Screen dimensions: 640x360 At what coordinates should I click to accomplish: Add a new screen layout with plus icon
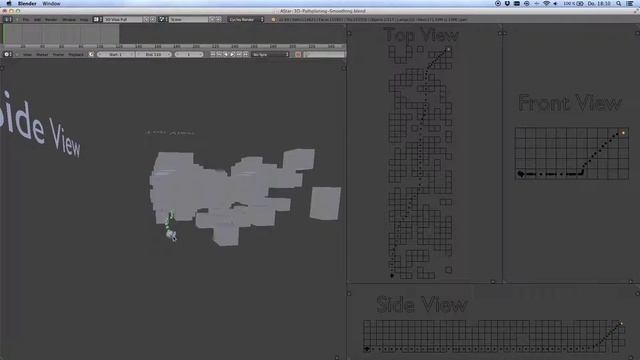point(146,19)
